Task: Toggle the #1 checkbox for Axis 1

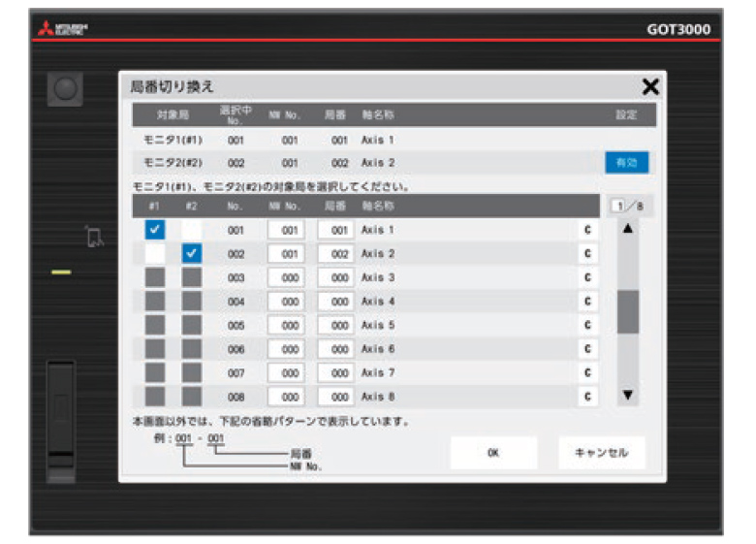Action: 155,230
